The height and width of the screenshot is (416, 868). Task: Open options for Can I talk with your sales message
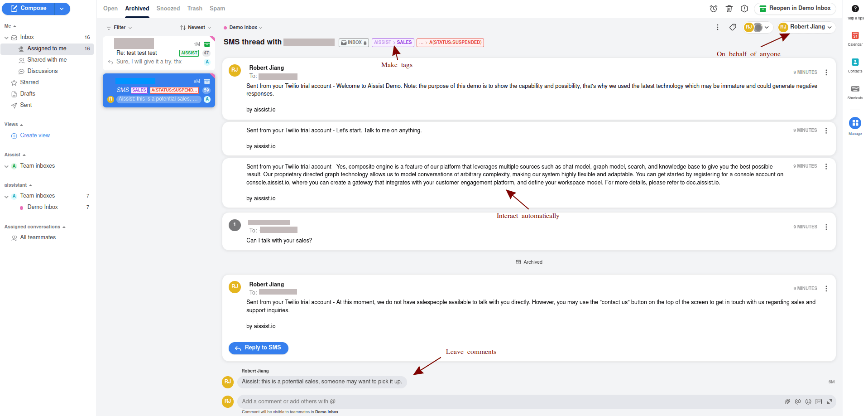(x=826, y=227)
